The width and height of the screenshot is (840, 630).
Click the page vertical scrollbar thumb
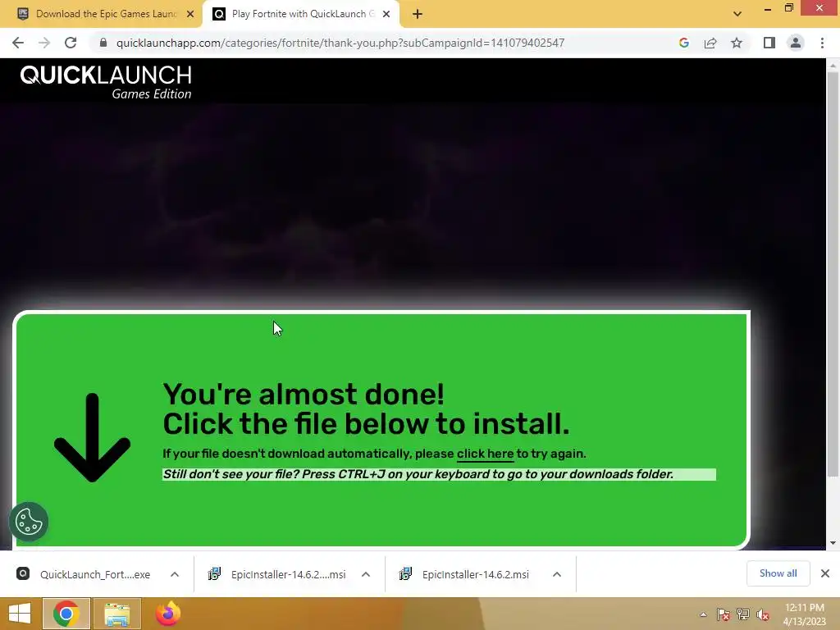[x=833, y=273]
